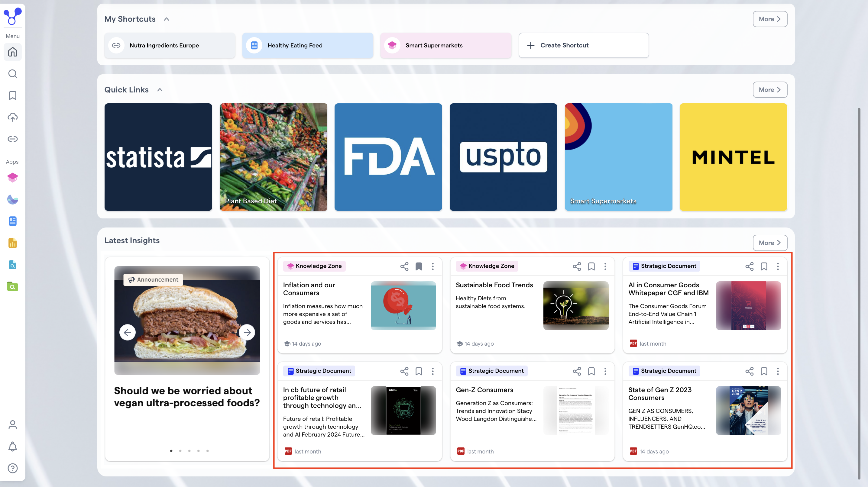Open the Healthy Eating Feed shortcut
The height and width of the screenshot is (487, 868).
(x=307, y=45)
